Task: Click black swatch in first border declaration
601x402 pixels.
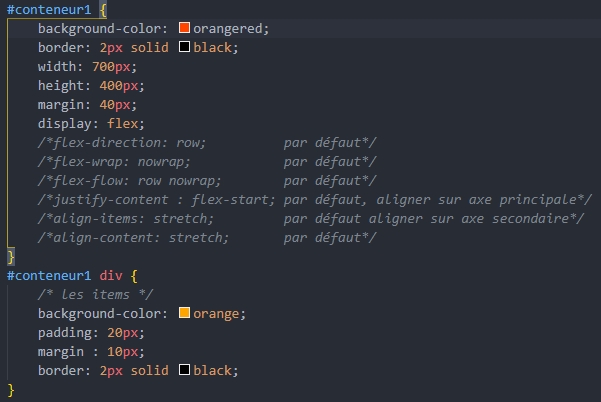Action: click(184, 47)
